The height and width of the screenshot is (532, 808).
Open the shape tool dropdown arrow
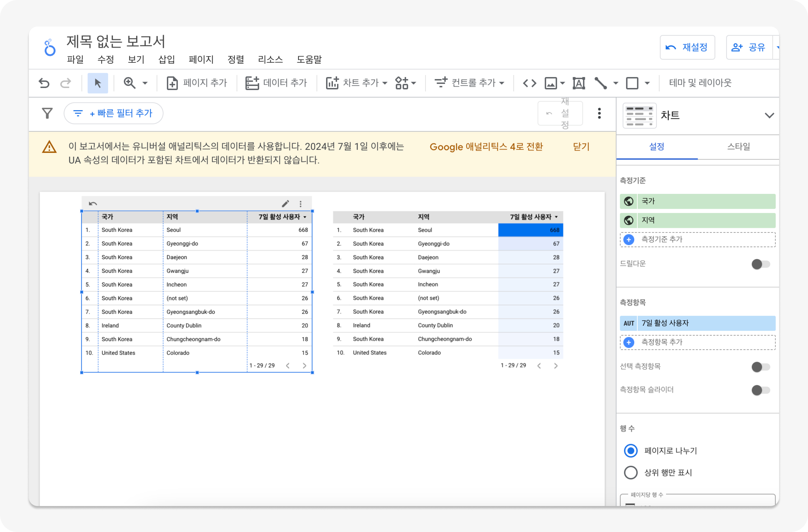pos(647,83)
